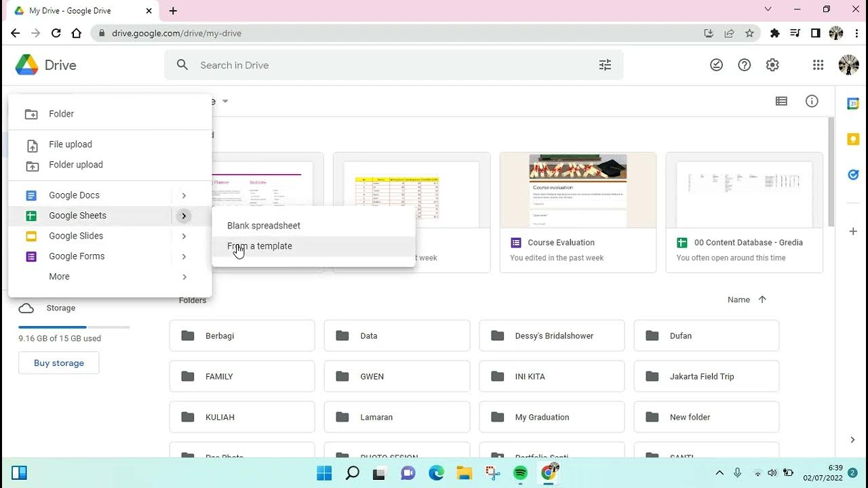Open the Microsoft Edge taskbar icon
This screenshot has height=488, width=868.
point(435,473)
